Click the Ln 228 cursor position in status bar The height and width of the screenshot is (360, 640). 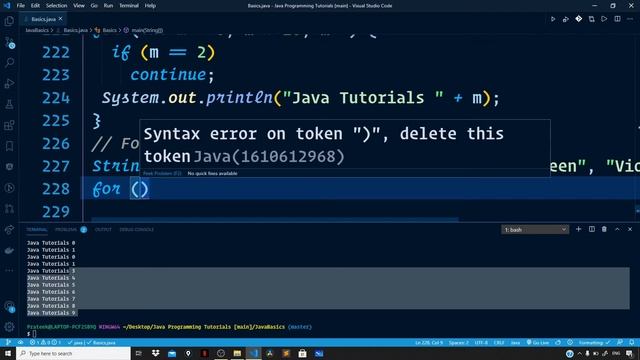(429, 342)
